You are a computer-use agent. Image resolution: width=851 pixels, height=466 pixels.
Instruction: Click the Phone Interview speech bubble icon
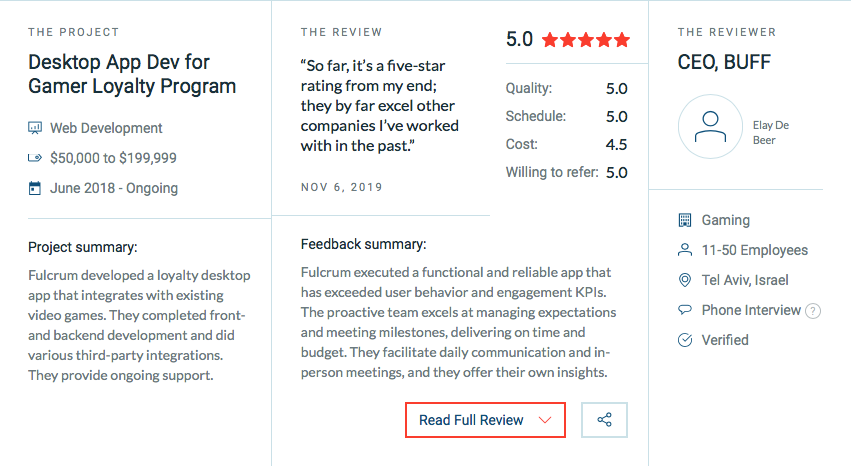(685, 310)
